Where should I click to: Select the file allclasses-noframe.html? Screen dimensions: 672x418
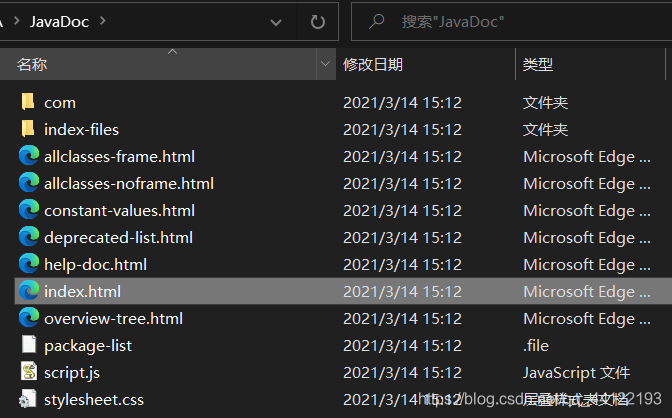(129, 183)
